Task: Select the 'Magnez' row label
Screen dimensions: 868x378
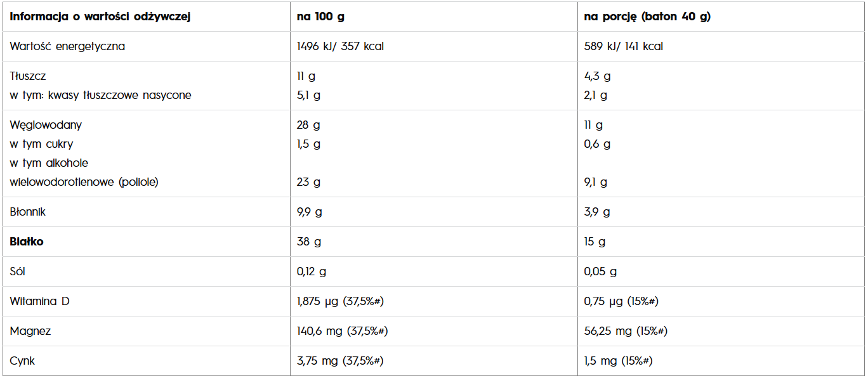Action: click(x=30, y=331)
